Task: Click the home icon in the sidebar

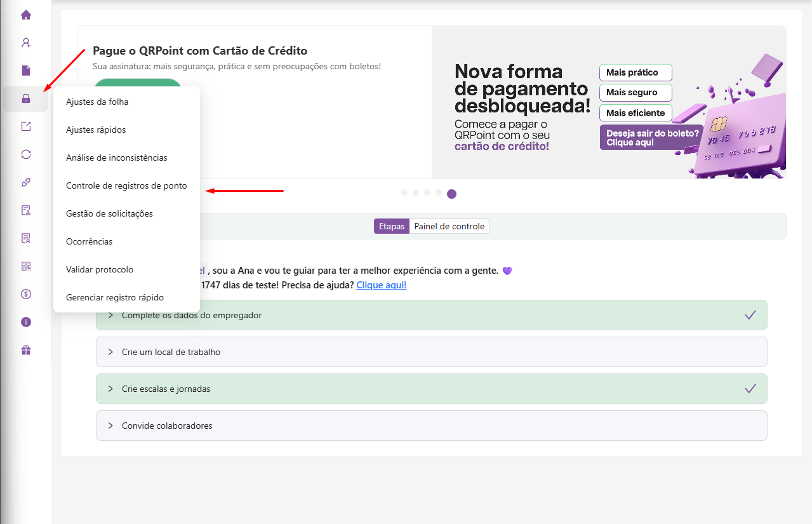Action: [x=26, y=15]
